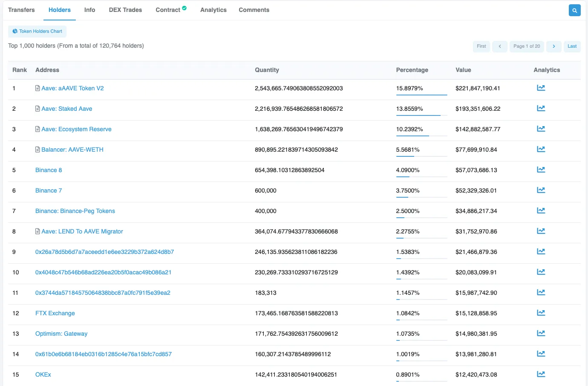Open Aave: Ecosystem Reserve address link
588x386 pixels.
(76, 129)
